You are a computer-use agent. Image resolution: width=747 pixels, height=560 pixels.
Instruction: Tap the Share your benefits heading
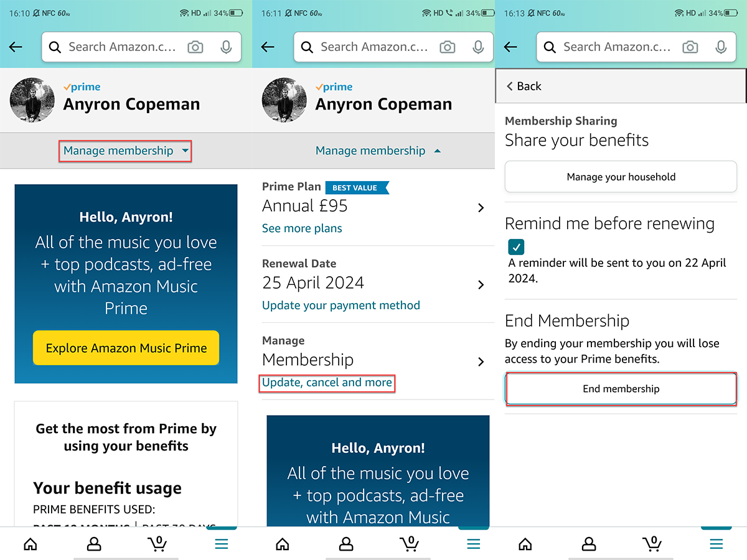(577, 141)
